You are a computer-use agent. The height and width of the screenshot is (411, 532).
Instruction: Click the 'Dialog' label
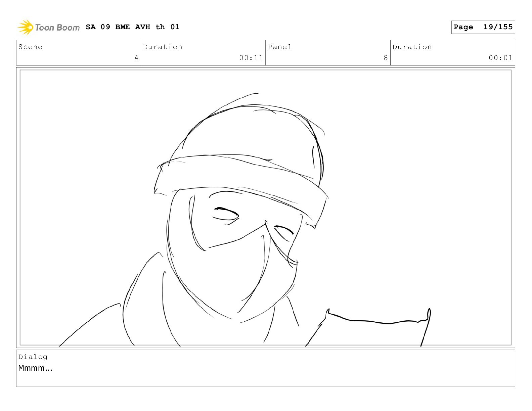33,357
